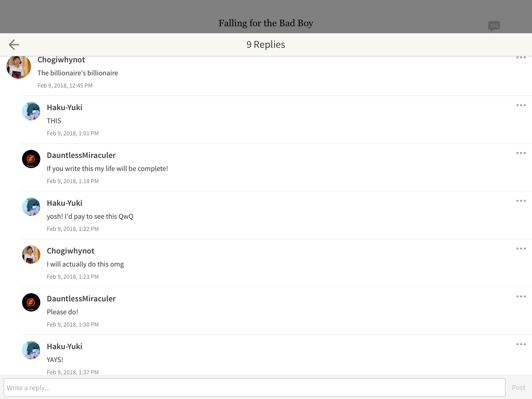Open DauntlessMiraculer's profile name at 1:18 PM
This screenshot has width=532, height=399.
pos(81,155)
